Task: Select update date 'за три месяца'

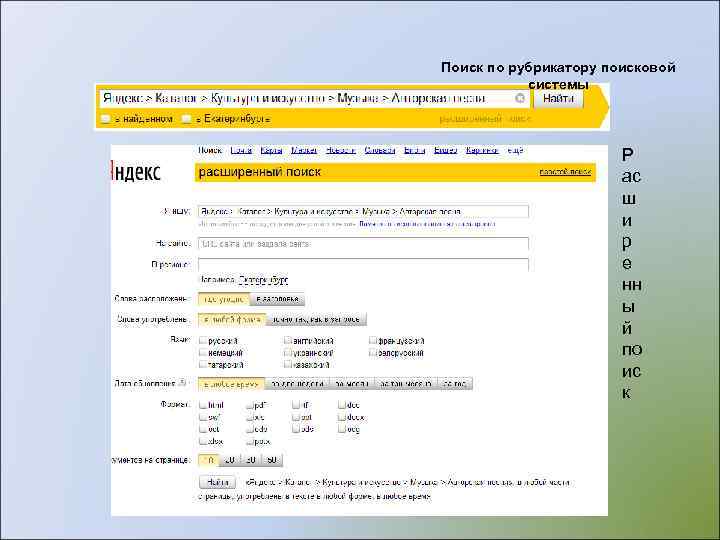Action: coord(406,384)
